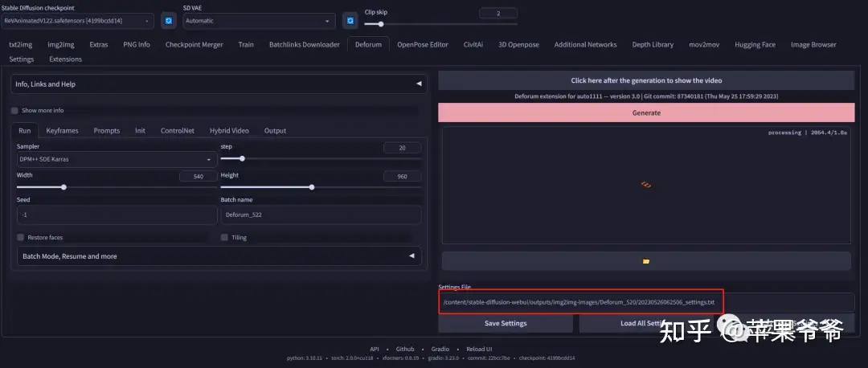The width and height of the screenshot is (868, 368).
Task: Tick the Tiling checkbox
Action: point(224,237)
